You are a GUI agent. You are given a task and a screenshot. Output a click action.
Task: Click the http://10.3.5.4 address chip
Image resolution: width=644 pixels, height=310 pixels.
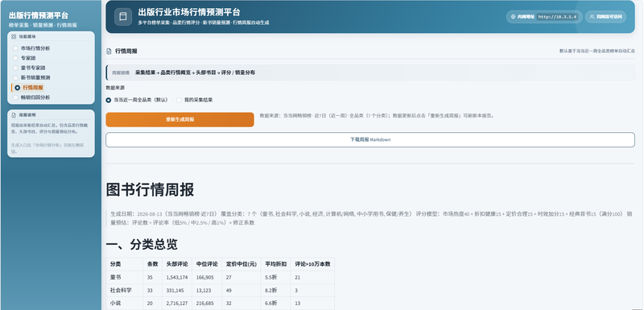(557, 17)
